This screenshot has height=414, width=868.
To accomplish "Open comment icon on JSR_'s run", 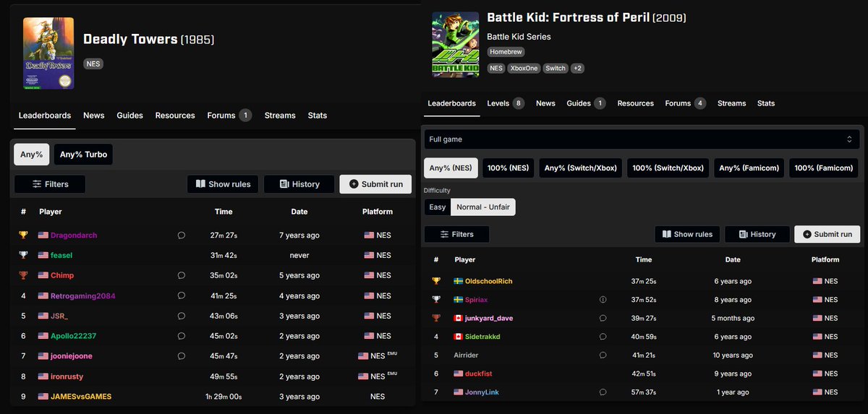I will pos(182,316).
